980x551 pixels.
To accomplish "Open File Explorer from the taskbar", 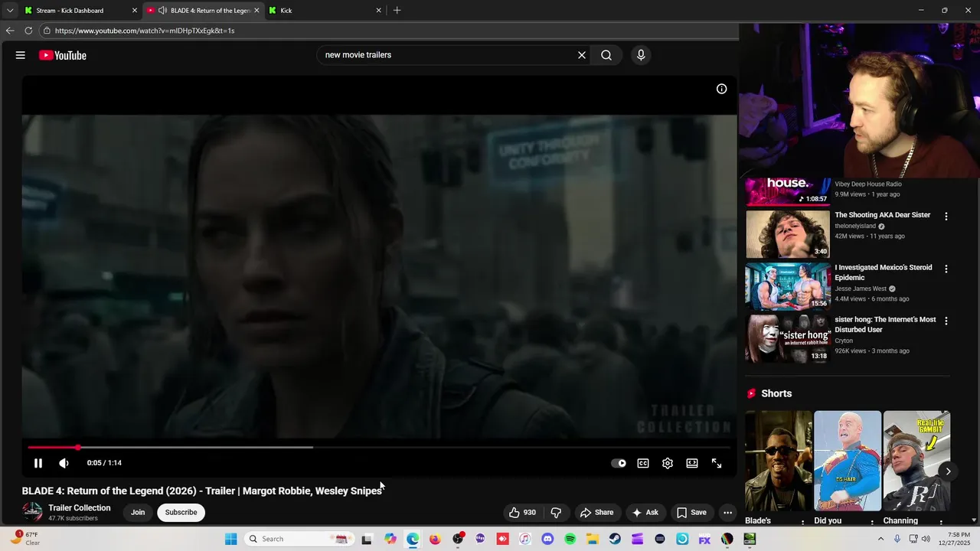I will (593, 539).
